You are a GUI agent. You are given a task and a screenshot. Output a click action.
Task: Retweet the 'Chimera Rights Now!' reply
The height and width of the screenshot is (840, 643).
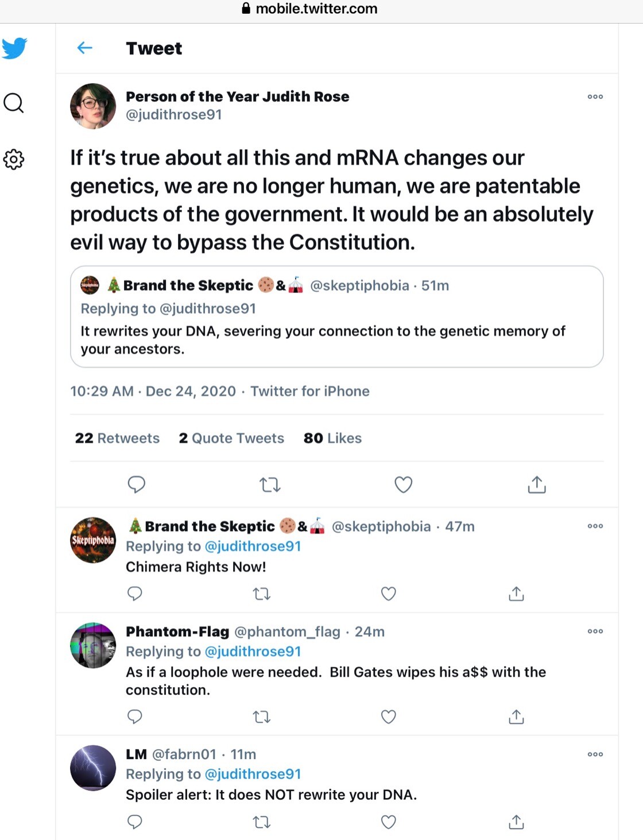pyautogui.click(x=262, y=594)
